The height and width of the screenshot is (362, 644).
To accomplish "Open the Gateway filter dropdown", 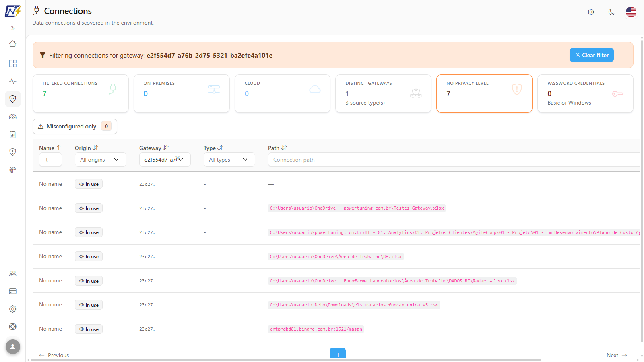I will [165, 160].
